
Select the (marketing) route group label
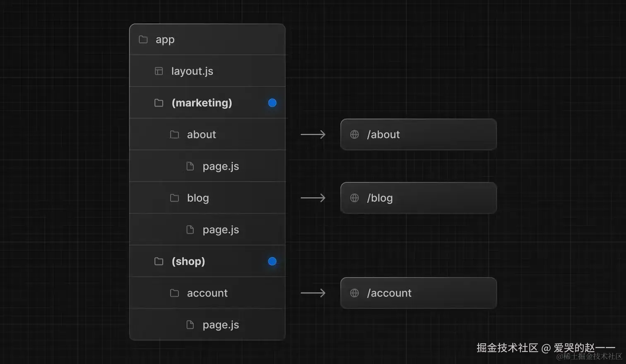(x=202, y=103)
